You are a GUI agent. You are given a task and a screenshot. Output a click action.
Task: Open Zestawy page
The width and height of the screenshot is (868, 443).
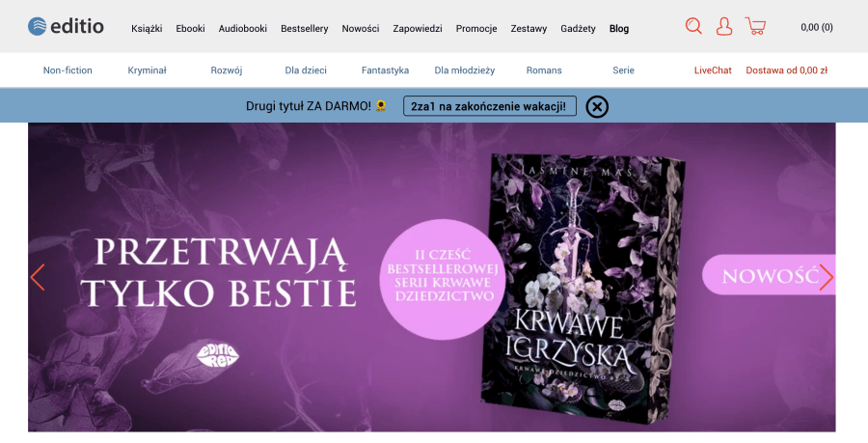point(529,28)
